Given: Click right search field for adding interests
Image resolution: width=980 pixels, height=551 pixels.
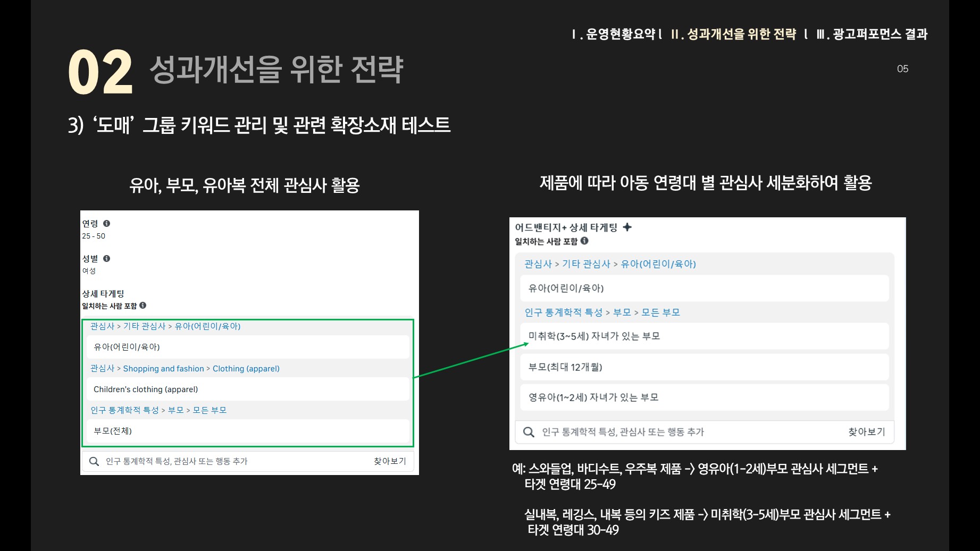Looking at the screenshot, I should click(x=681, y=432).
